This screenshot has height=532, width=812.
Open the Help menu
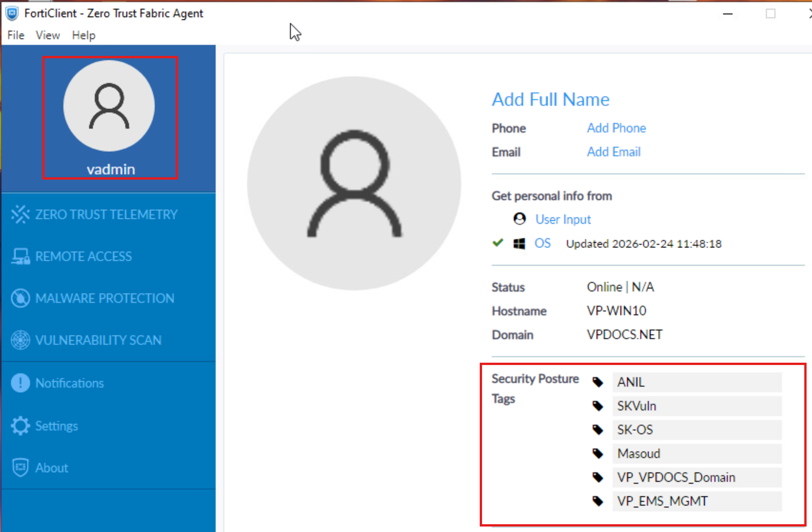(x=83, y=35)
